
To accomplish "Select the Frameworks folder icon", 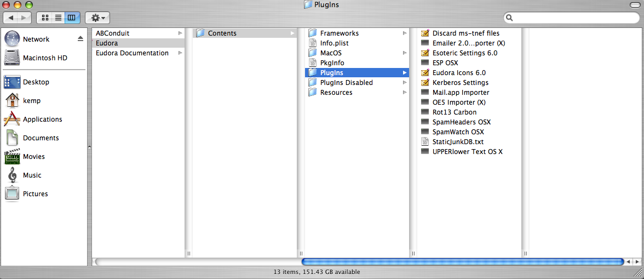I will pyautogui.click(x=313, y=33).
